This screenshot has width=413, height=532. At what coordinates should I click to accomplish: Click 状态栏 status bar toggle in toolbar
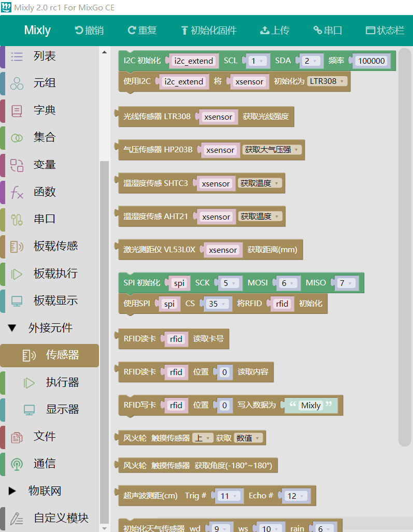click(x=385, y=31)
